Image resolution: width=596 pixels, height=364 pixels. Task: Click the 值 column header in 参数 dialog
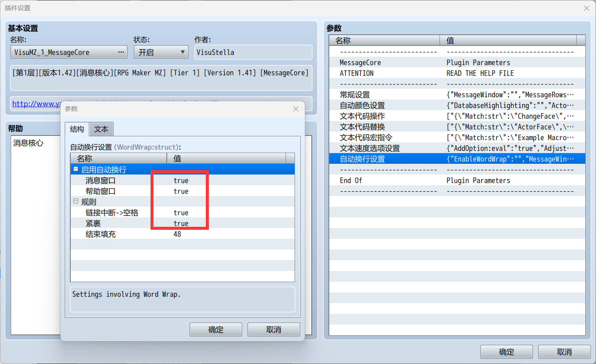click(x=226, y=159)
